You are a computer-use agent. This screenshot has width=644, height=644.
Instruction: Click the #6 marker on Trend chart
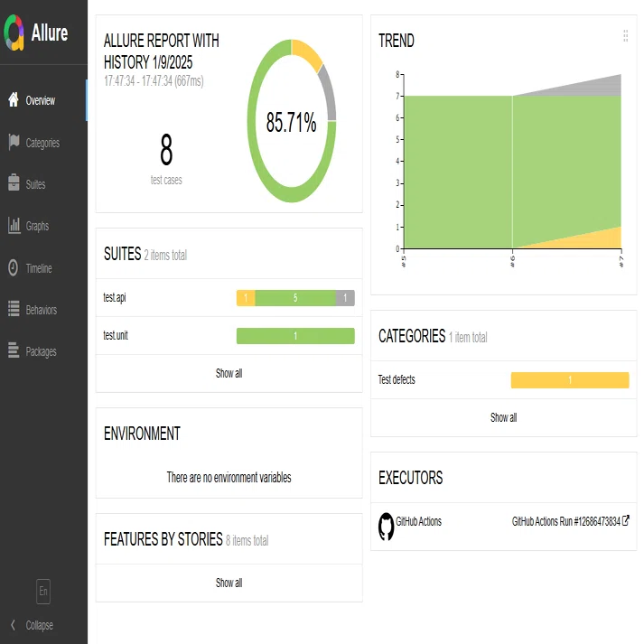pyautogui.click(x=512, y=261)
